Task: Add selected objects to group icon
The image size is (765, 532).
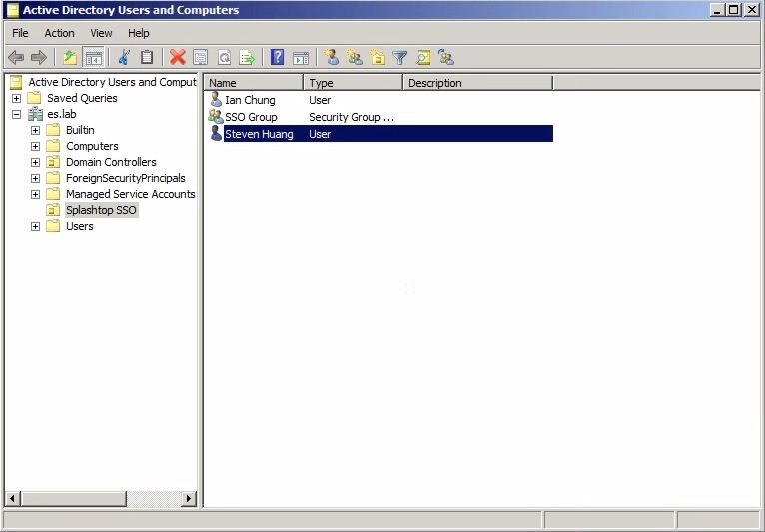Action: [x=446, y=58]
